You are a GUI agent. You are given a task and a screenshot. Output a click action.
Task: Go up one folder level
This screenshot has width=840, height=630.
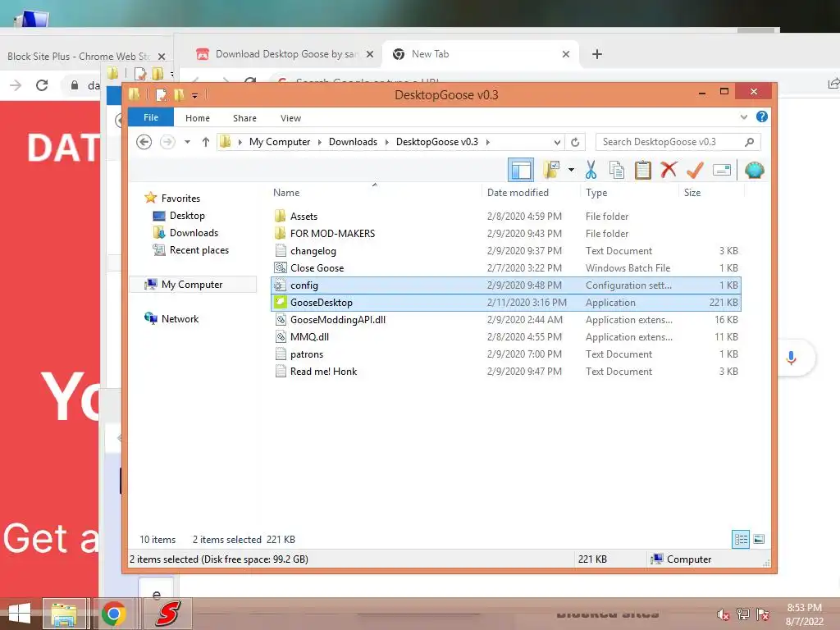(x=206, y=142)
